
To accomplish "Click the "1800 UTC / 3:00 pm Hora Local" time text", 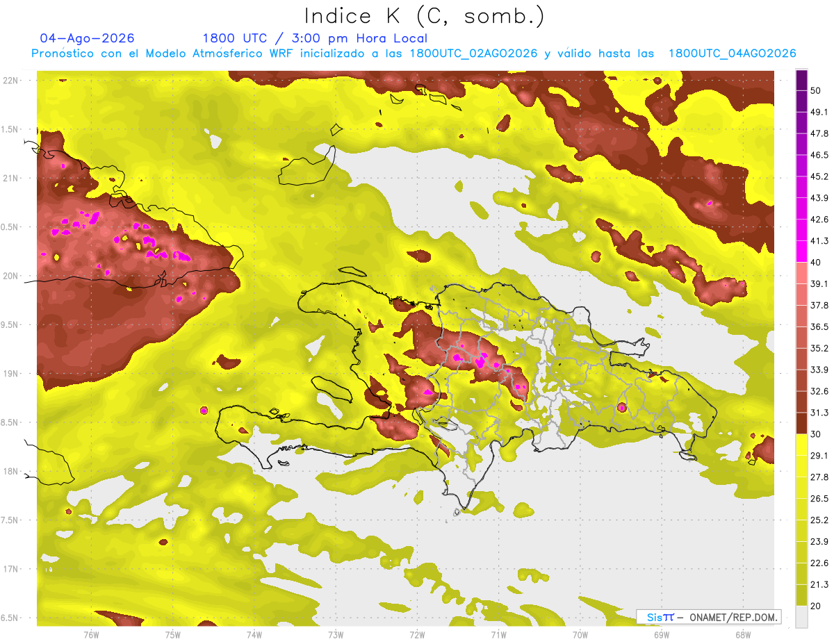I will (315, 38).
